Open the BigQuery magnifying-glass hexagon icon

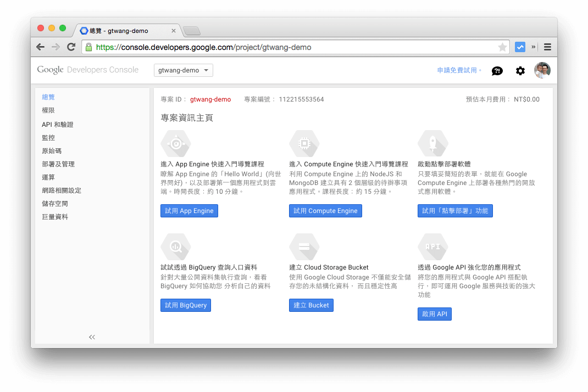(176, 247)
